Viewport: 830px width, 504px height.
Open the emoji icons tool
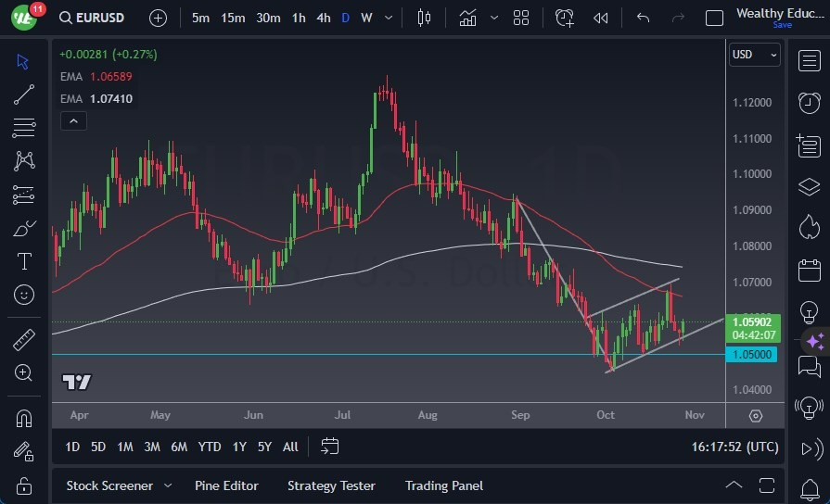point(24,295)
